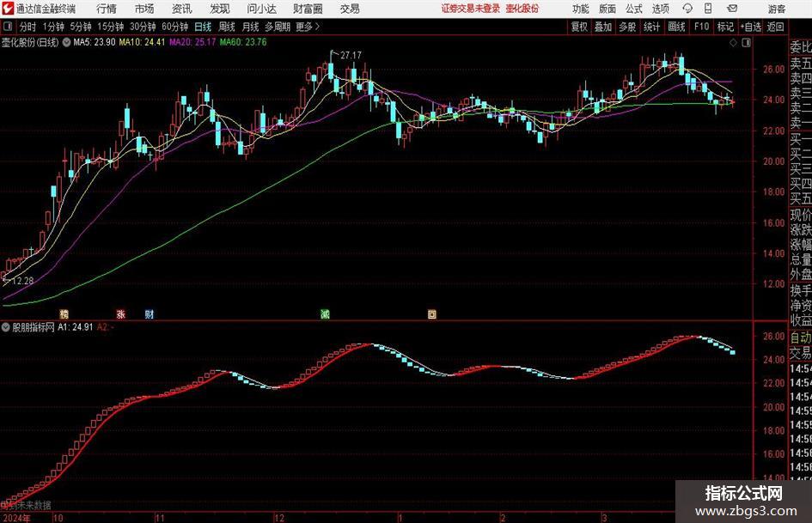Click the 2024年 date axis label
Viewport: 812px width, 523px height.
tap(16, 518)
